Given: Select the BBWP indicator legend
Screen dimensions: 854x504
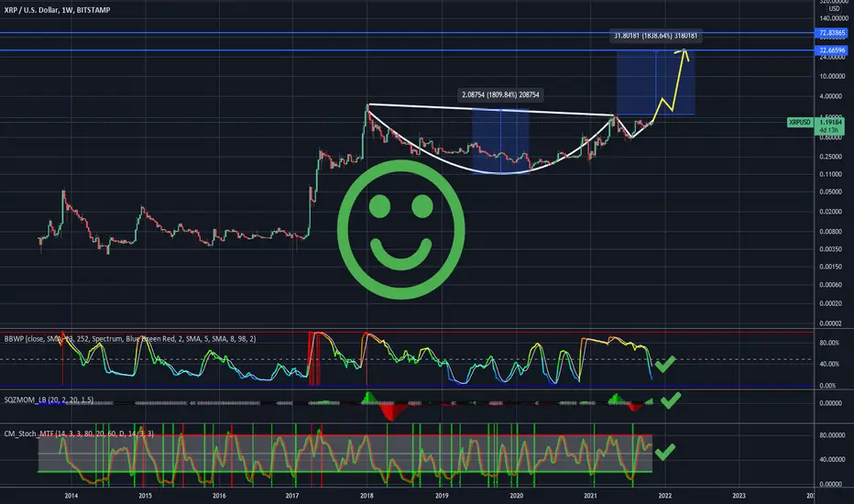Looking at the screenshot, I should tap(129, 339).
